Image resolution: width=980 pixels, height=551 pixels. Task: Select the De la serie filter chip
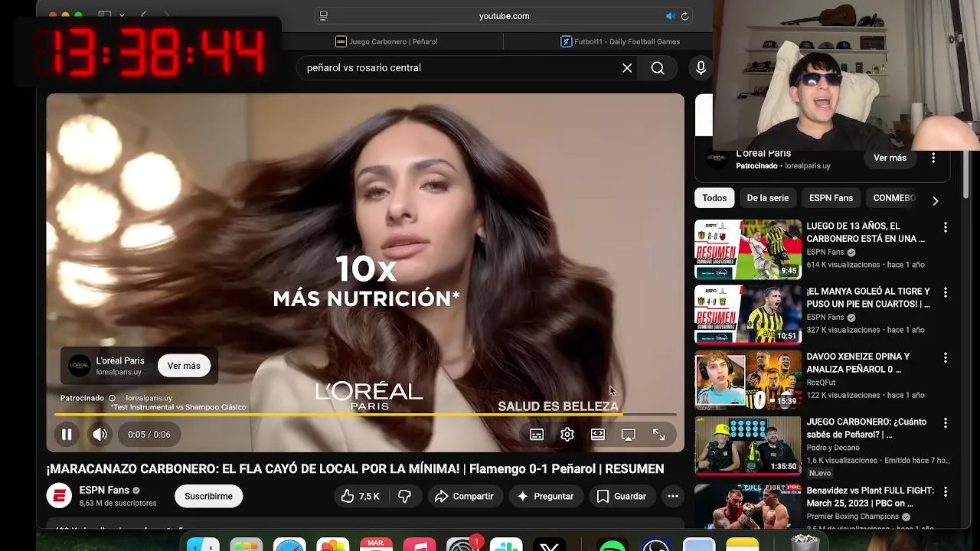point(768,198)
